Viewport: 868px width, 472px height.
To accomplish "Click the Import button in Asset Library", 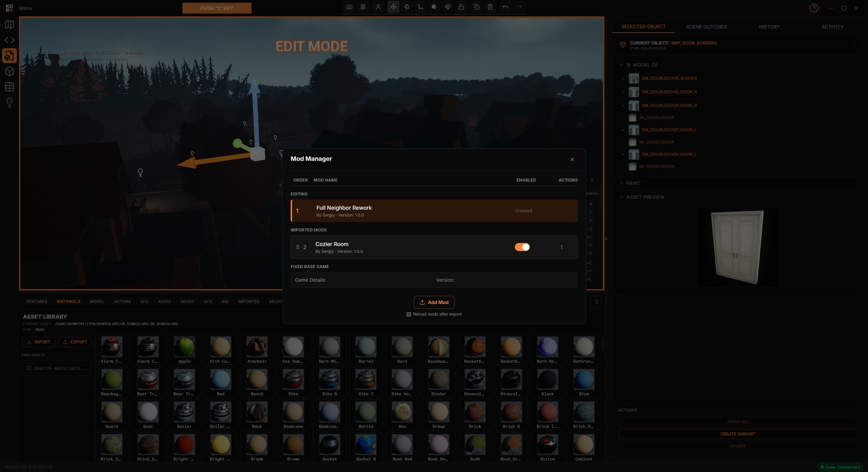I will tap(39, 342).
